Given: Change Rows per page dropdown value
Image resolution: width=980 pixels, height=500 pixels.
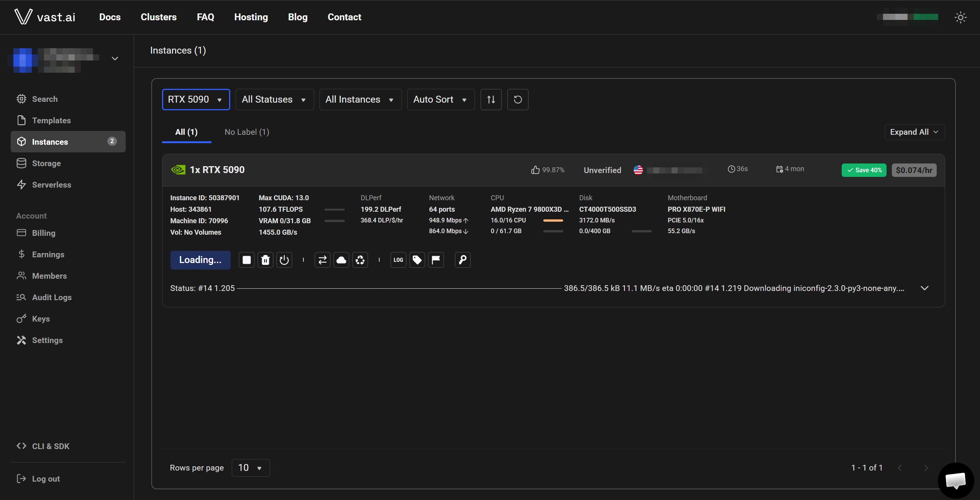Looking at the screenshot, I should pyautogui.click(x=251, y=468).
